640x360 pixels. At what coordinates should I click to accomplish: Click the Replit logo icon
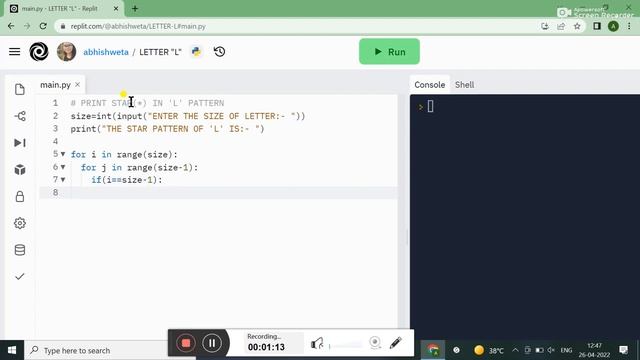tap(39, 52)
